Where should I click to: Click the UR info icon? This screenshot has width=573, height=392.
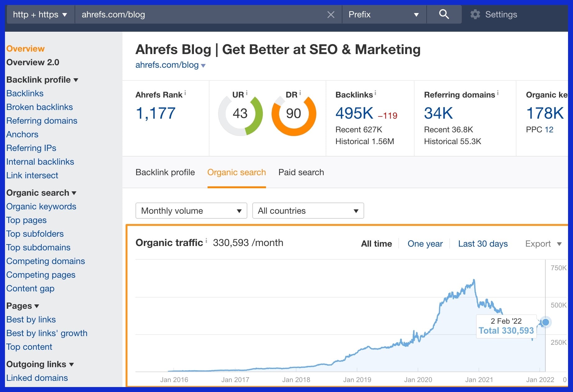coord(247,92)
